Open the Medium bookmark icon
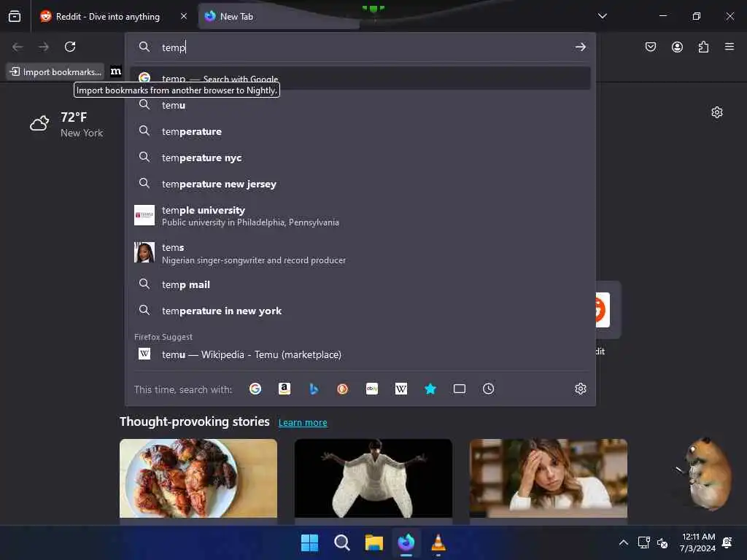Image resolution: width=747 pixels, height=560 pixels. point(116,71)
